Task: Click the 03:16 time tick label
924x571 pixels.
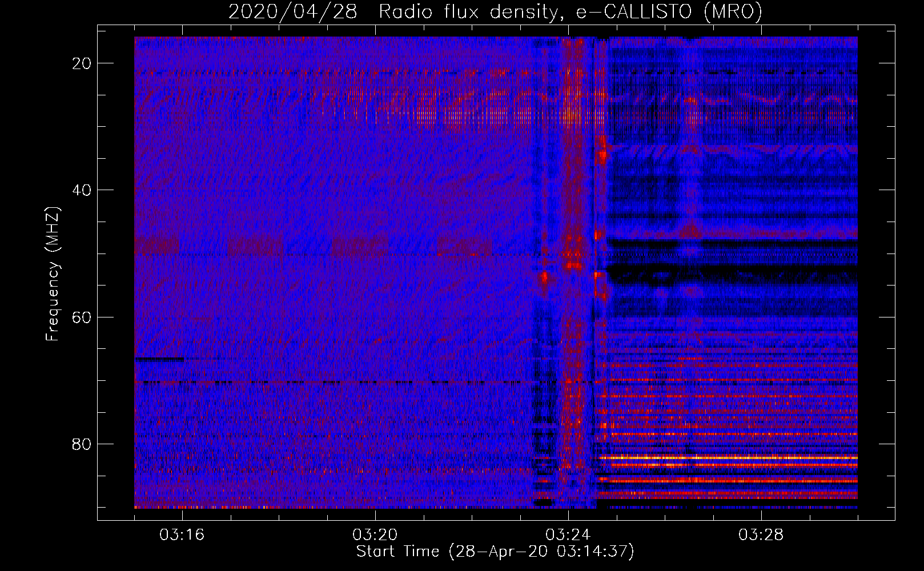Action: (x=182, y=535)
